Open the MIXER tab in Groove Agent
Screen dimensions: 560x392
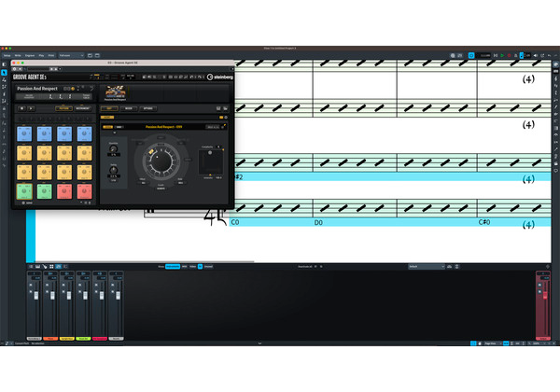point(129,108)
